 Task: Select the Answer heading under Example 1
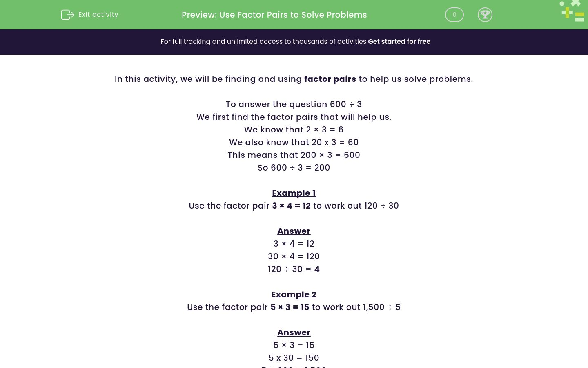click(x=294, y=231)
